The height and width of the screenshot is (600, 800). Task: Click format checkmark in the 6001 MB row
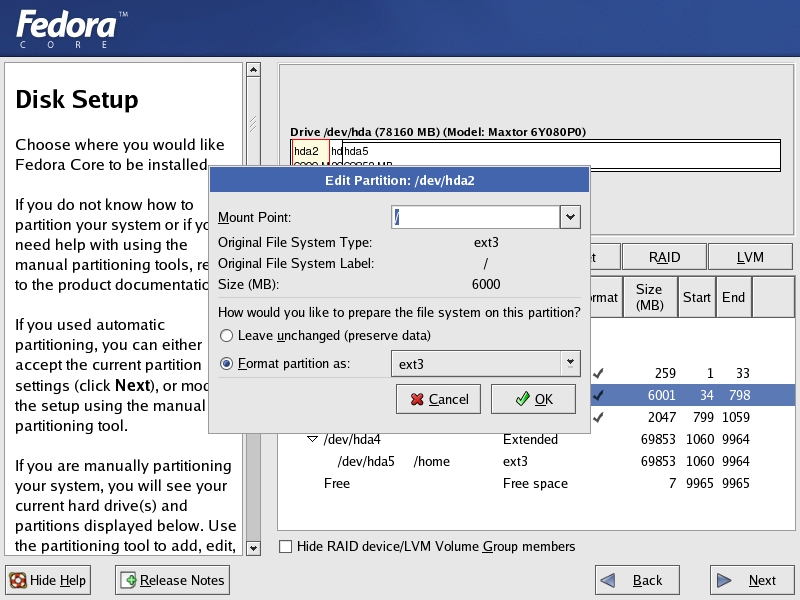598,395
